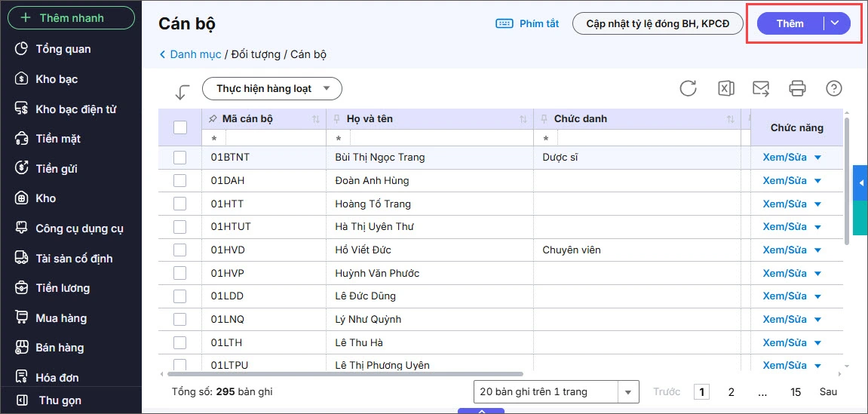Click the sort icon on Mã cán bộ column
868x414 pixels.
pyautogui.click(x=315, y=119)
